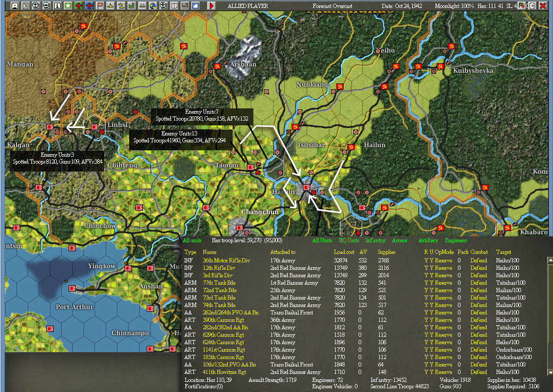
Task: Sort list by Name column header
Action: tap(209, 252)
